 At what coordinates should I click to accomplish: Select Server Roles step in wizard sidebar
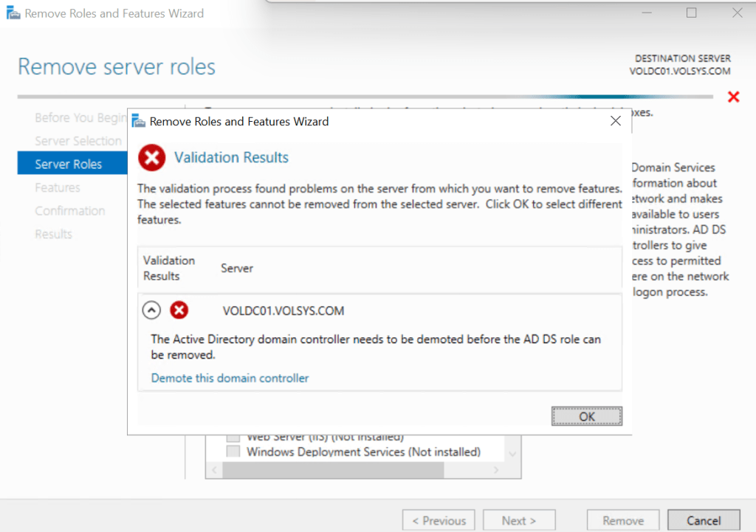click(68, 164)
